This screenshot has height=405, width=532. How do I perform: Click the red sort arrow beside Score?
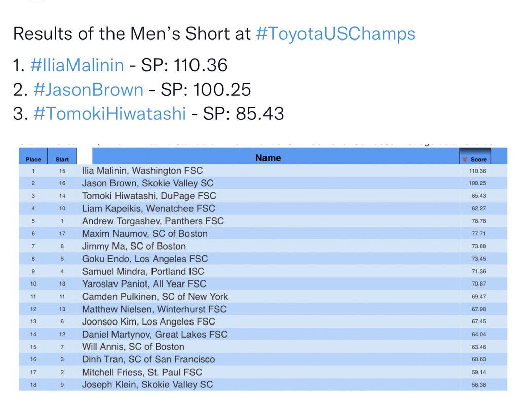(465, 159)
